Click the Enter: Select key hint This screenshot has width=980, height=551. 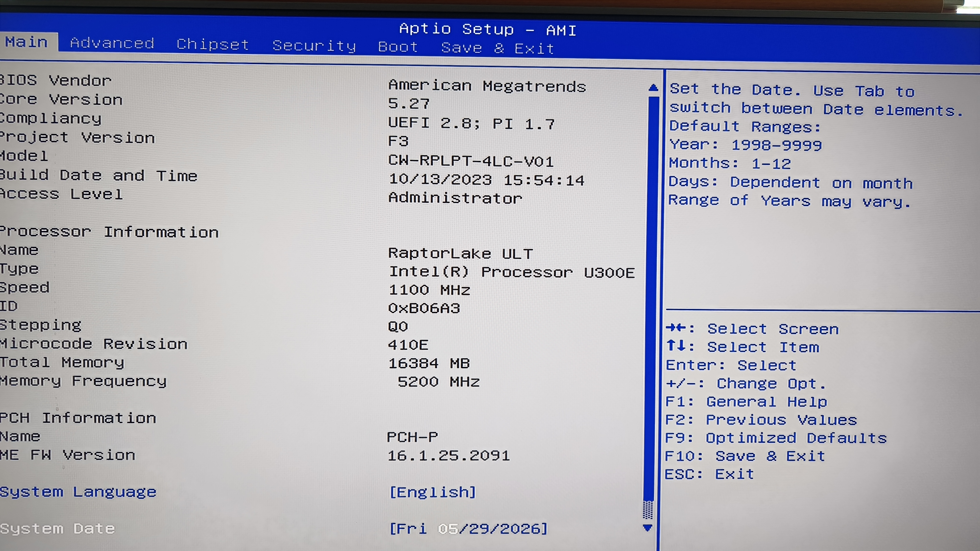(731, 365)
